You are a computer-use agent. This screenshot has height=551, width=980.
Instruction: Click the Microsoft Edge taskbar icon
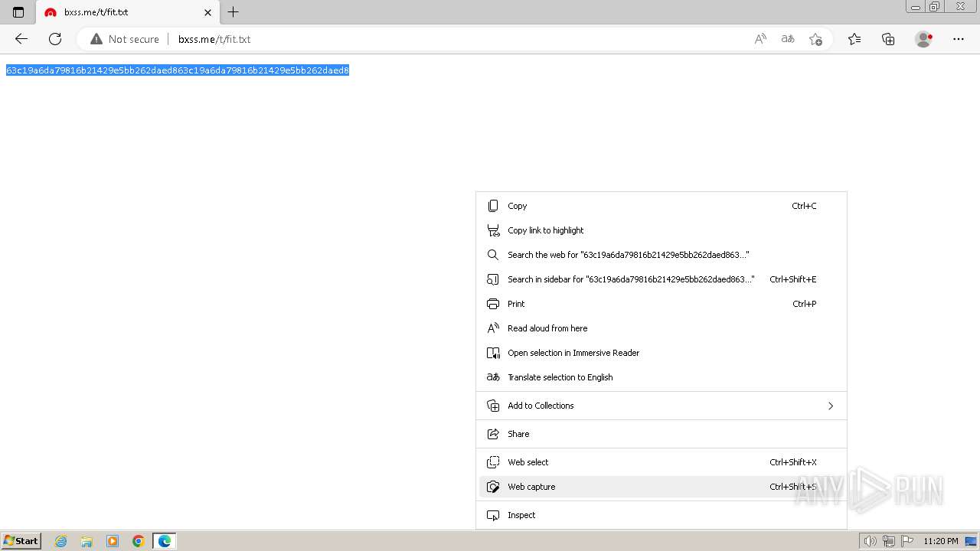[165, 541]
